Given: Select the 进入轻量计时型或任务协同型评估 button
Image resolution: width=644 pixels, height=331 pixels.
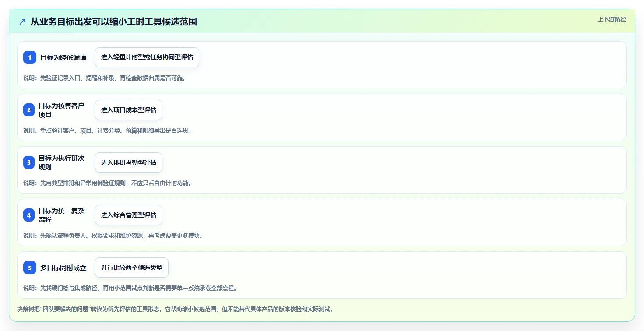Looking at the screenshot, I should [x=147, y=57].
